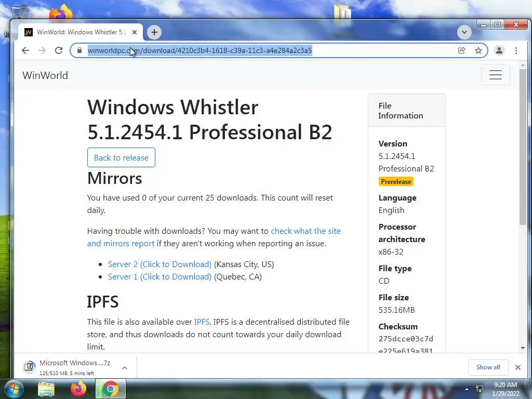Select the WinWorld: Windows Whistler tab

[82, 32]
